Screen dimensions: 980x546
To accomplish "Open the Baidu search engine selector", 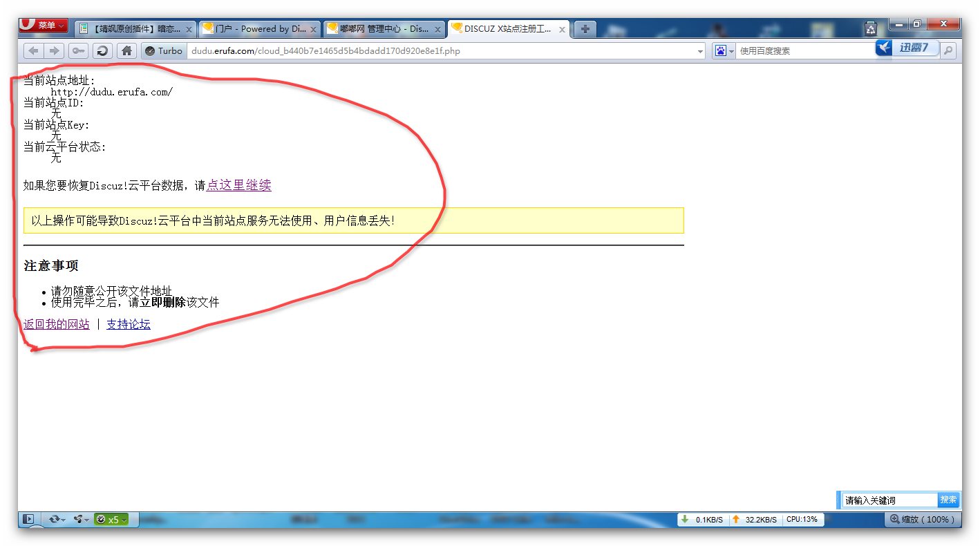I will point(724,50).
